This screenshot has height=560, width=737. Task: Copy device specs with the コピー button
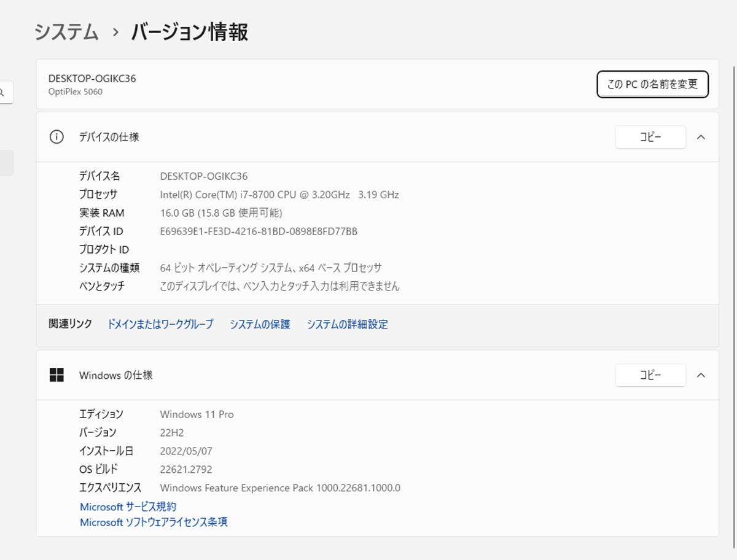[650, 137]
